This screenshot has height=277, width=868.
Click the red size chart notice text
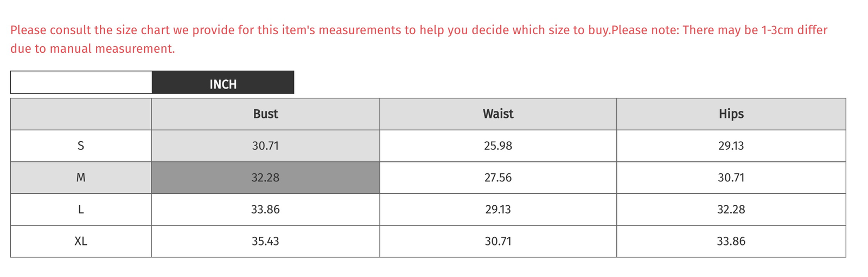[x=419, y=39]
